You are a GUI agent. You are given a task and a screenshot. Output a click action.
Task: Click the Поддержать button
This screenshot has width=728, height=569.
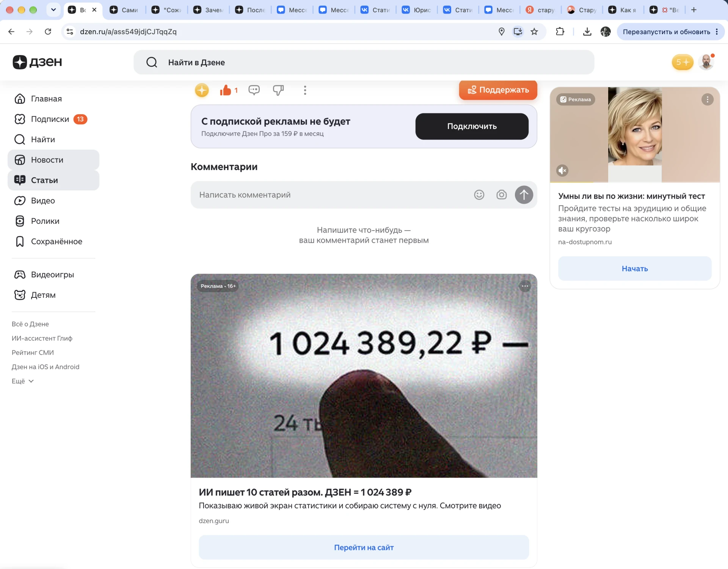pyautogui.click(x=498, y=90)
